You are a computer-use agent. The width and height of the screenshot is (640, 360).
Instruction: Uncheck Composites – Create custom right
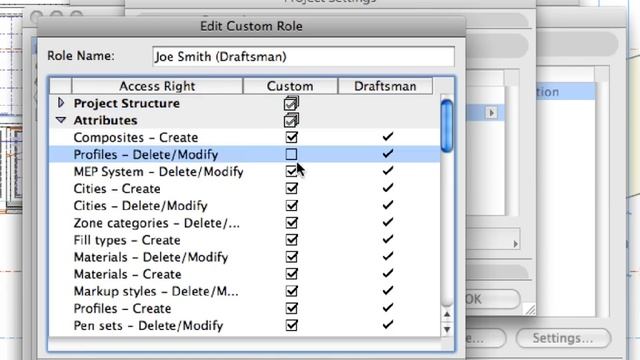[291, 137]
